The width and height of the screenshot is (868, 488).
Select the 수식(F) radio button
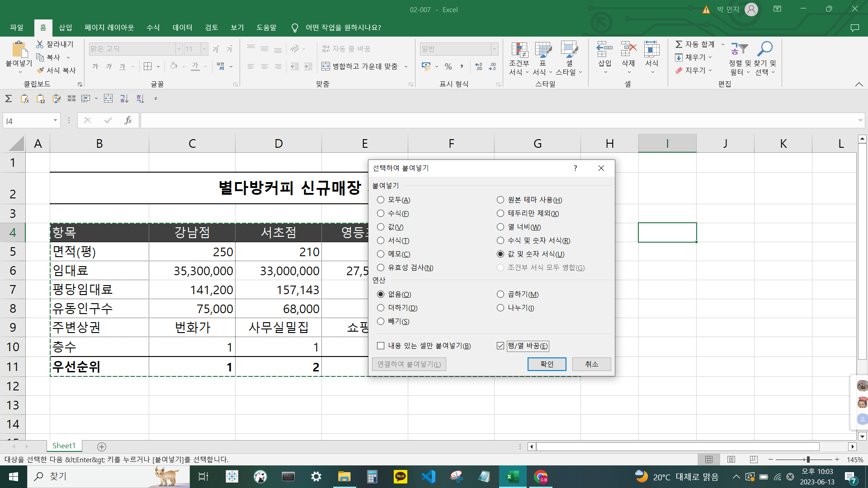[x=381, y=213]
